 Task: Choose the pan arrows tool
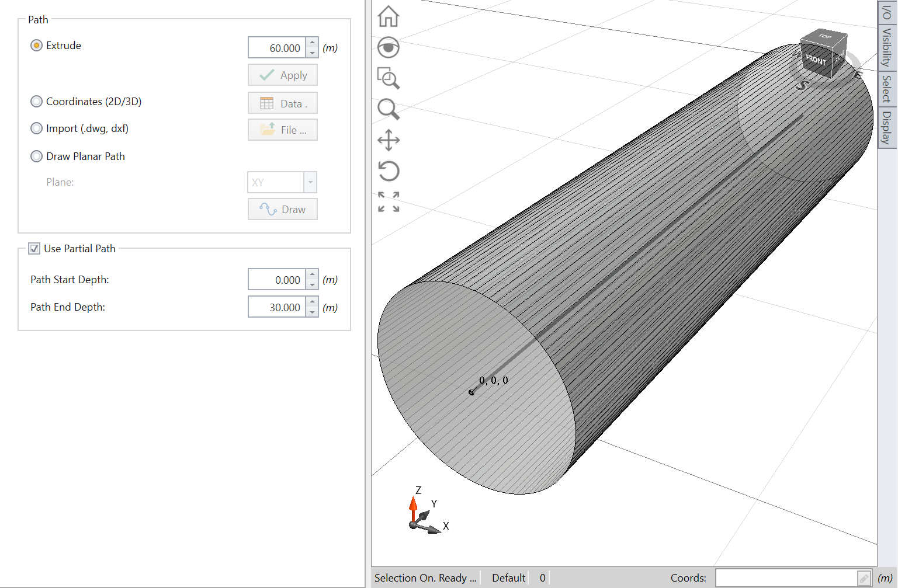pos(389,140)
